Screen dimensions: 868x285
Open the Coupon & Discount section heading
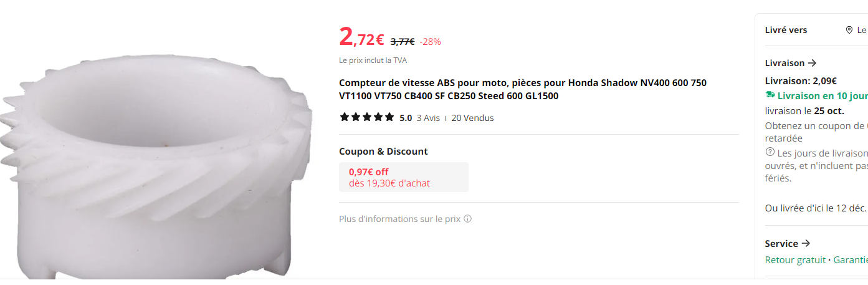(383, 151)
